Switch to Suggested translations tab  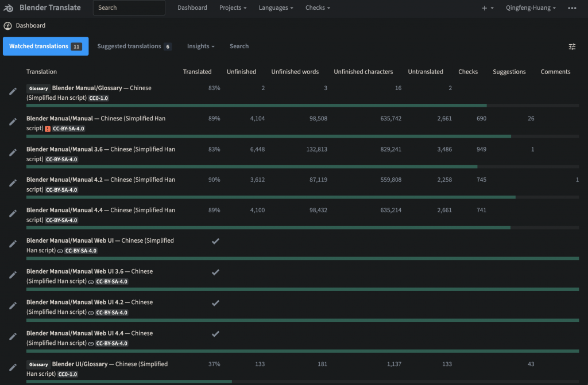click(134, 46)
